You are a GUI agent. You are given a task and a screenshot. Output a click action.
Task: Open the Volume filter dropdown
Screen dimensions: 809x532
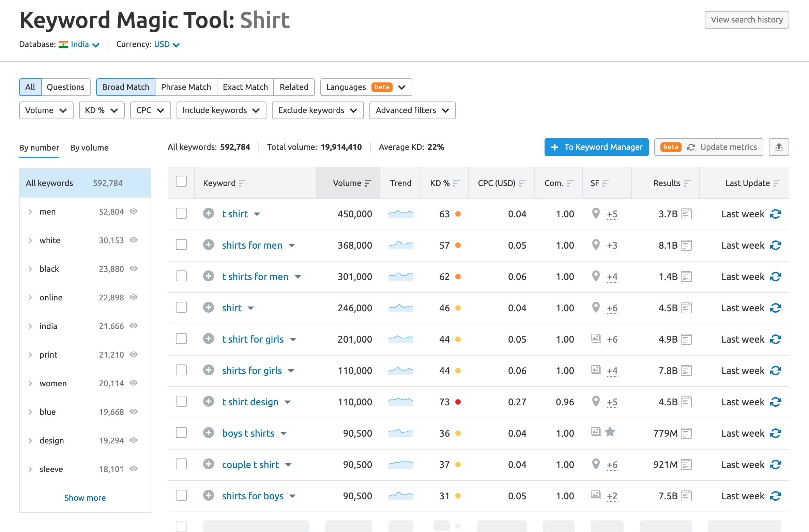pyautogui.click(x=46, y=110)
